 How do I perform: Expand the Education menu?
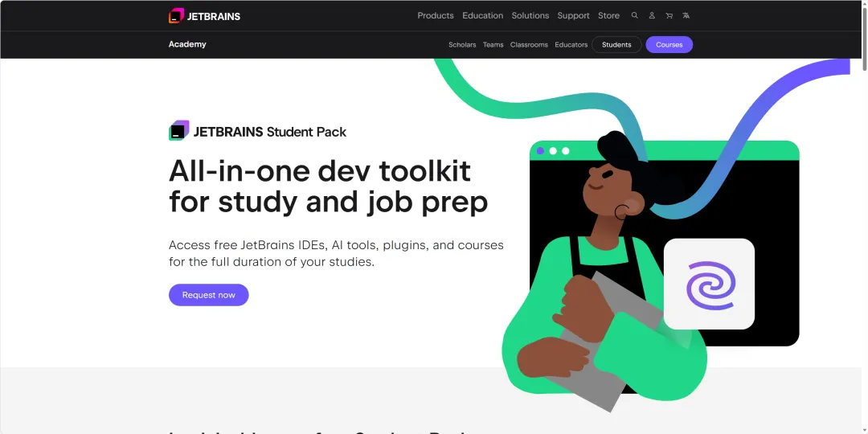click(483, 15)
